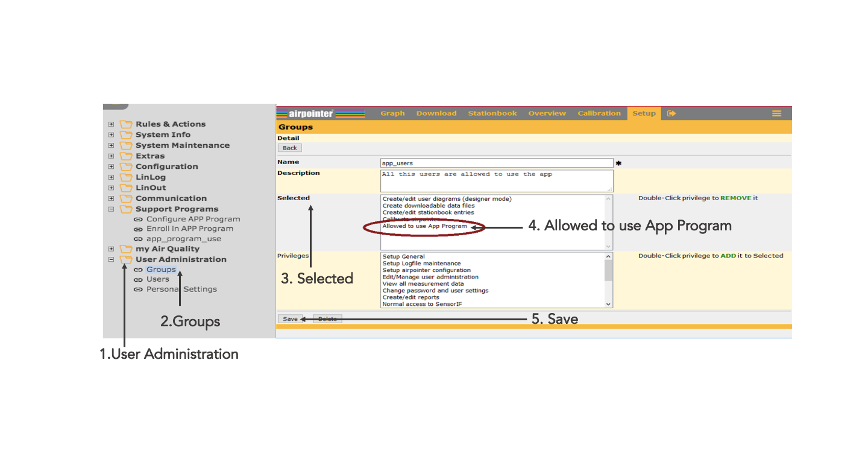Switch to the Graph tab
This screenshot has height=465, width=868.
(392, 113)
